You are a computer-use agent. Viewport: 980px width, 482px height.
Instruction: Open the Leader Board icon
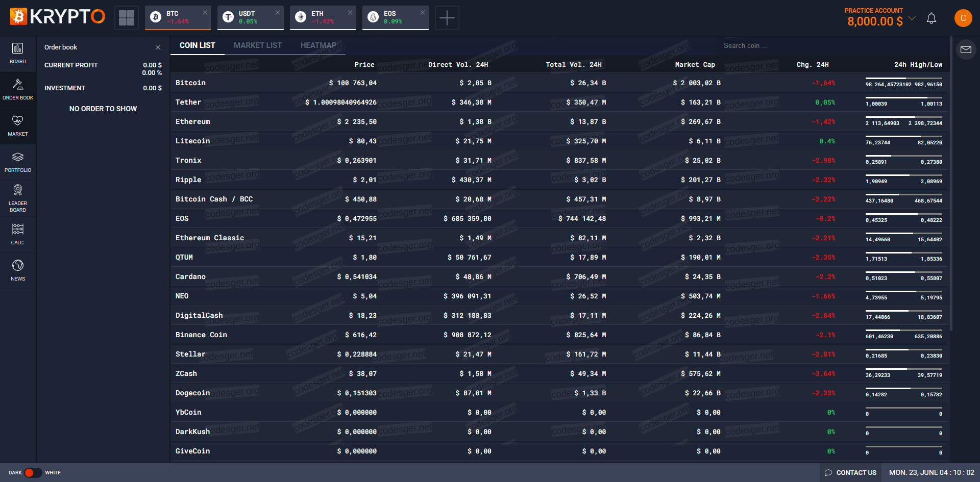pos(18,198)
